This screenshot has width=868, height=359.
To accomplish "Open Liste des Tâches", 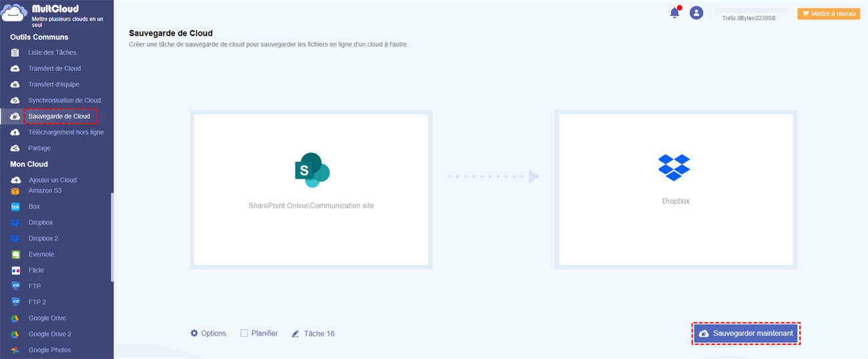I will click(x=52, y=52).
